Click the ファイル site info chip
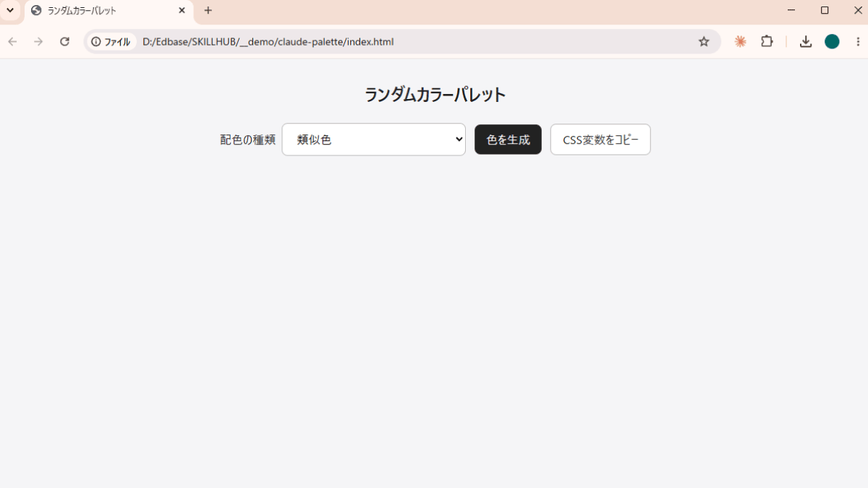This screenshot has width=868, height=488. [111, 42]
